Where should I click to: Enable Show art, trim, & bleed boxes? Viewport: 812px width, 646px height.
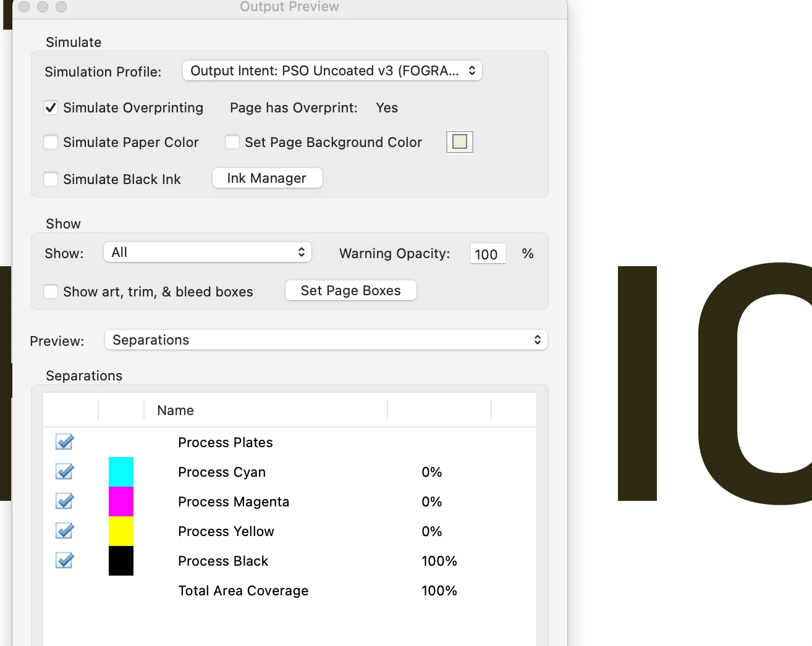(51, 292)
